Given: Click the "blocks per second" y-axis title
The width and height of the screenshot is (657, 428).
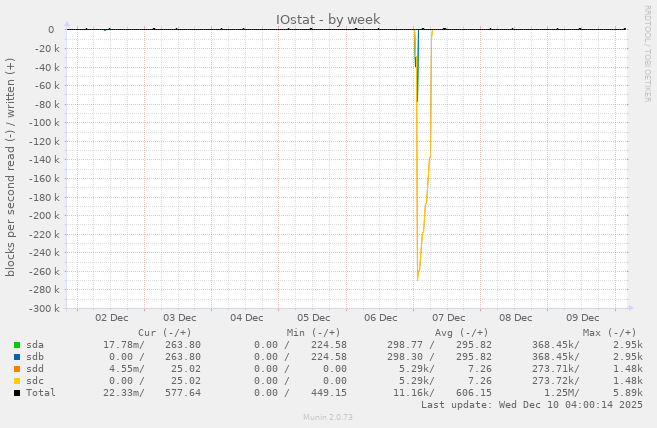Looking at the screenshot, I should 10,168.
